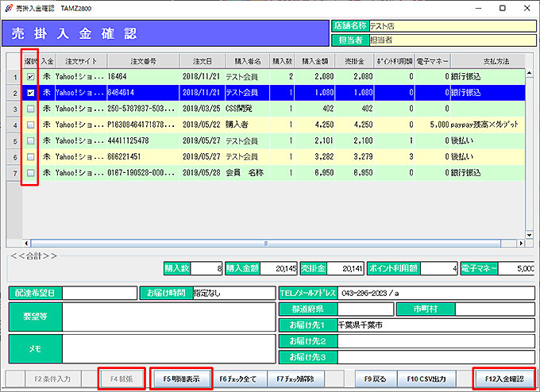Click the 支払方法 column header
The image size is (540, 392).
(x=496, y=60)
